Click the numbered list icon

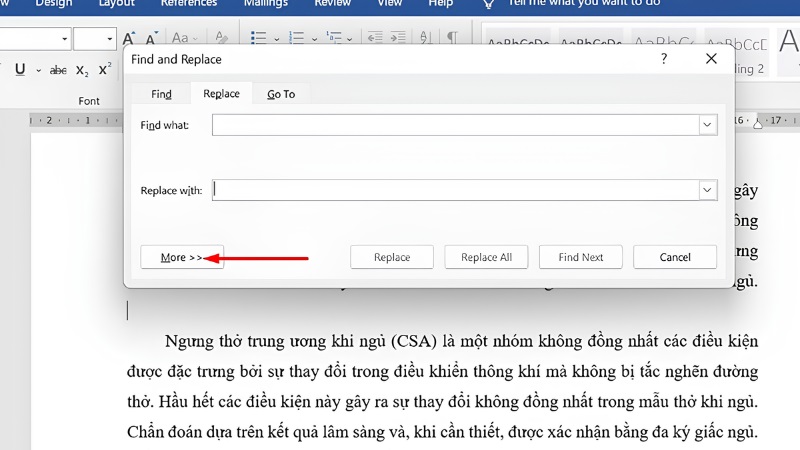tap(296, 38)
